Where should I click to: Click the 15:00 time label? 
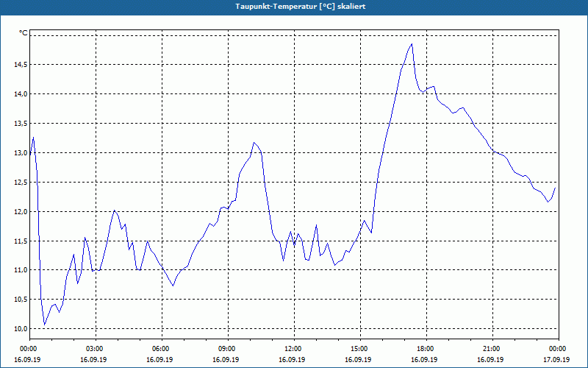[360, 349]
